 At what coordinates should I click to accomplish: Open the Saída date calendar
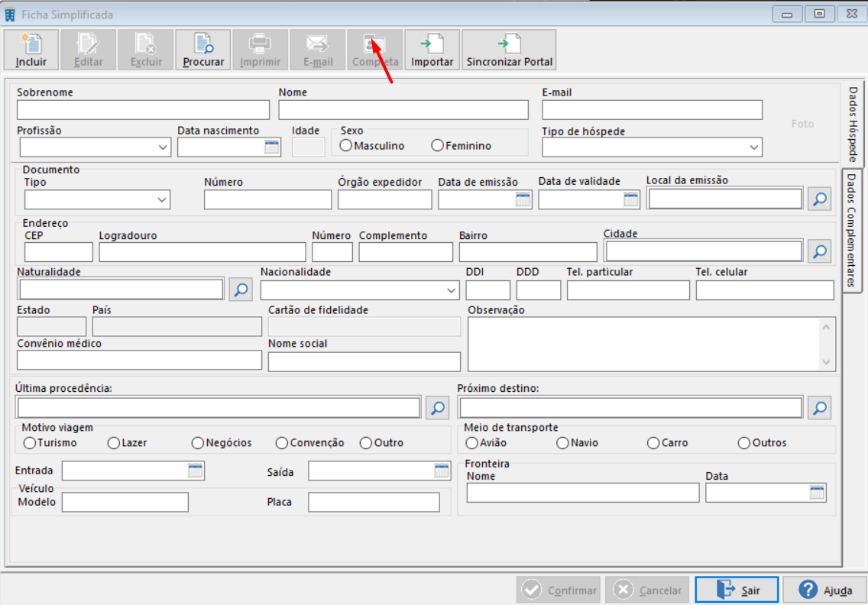pyautogui.click(x=441, y=471)
